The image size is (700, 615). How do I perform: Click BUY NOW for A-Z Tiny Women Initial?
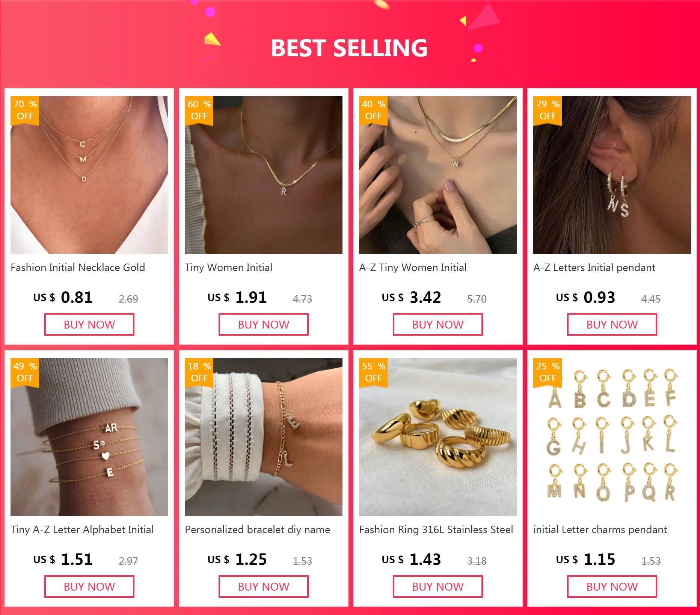(x=438, y=324)
